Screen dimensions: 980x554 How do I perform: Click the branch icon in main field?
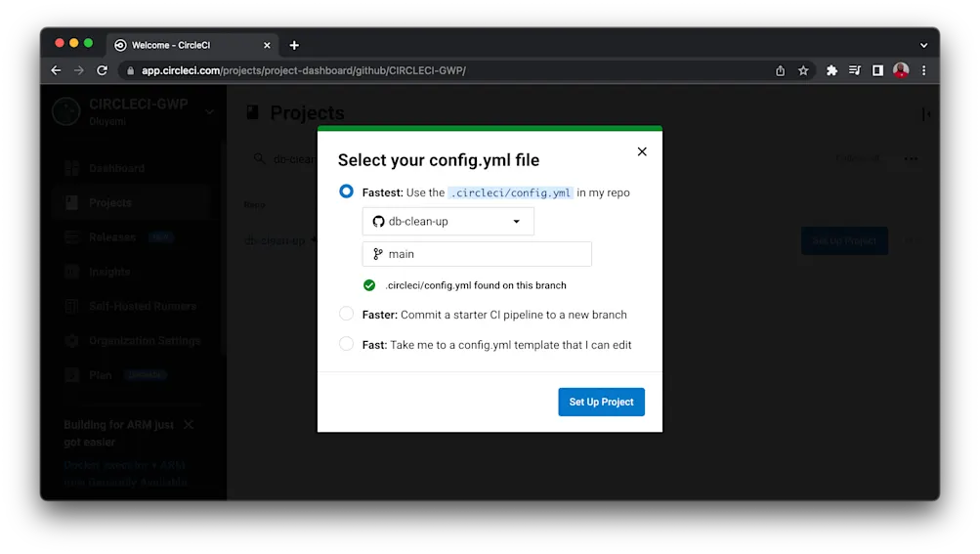point(377,254)
